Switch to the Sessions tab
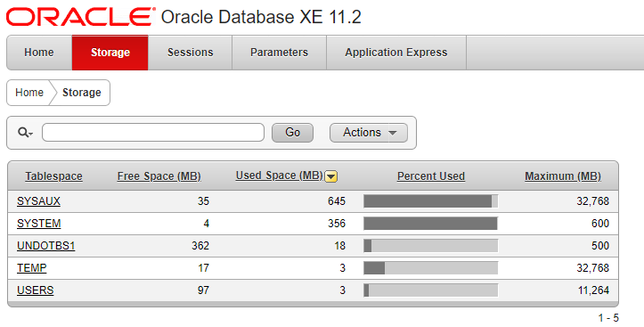The height and width of the screenshot is (327, 644). click(190, 53)
